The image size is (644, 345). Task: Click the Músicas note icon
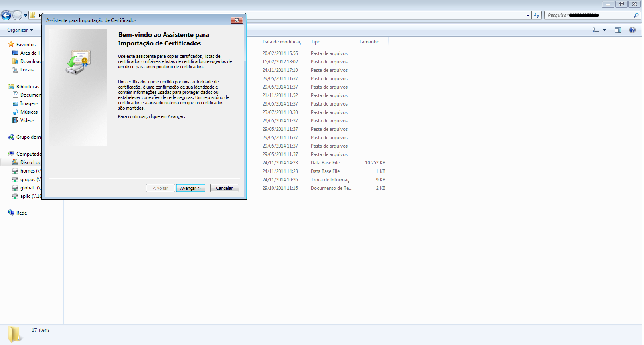click(15, 112)
